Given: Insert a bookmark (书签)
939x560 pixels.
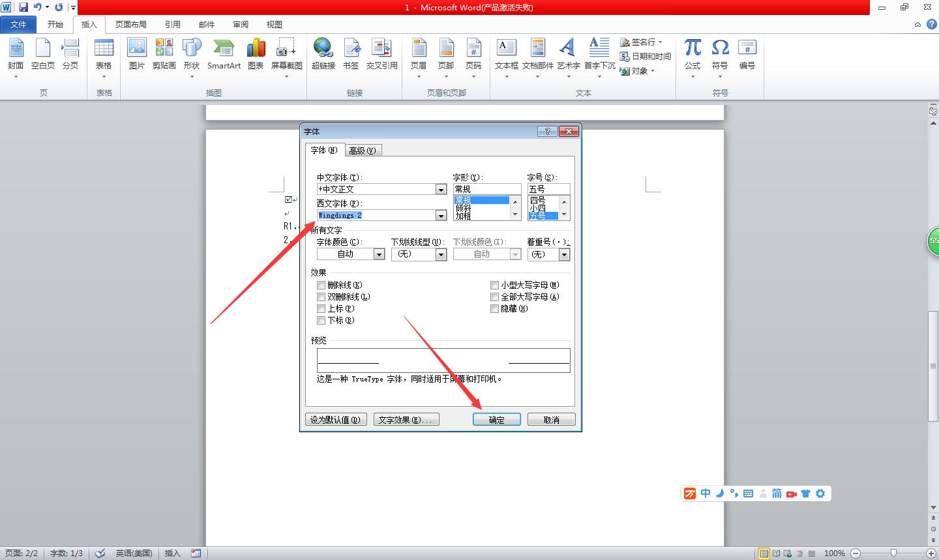Looking at the screenshot, I should coord(351,55).
